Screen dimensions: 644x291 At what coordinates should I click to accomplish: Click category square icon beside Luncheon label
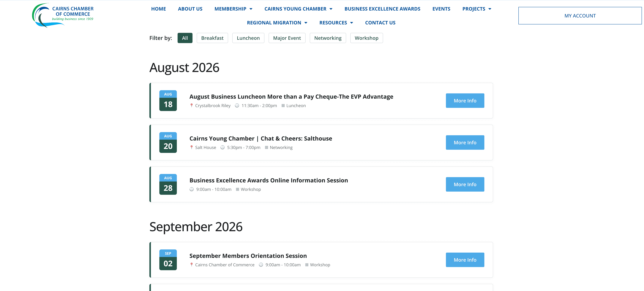pos(283,106)
